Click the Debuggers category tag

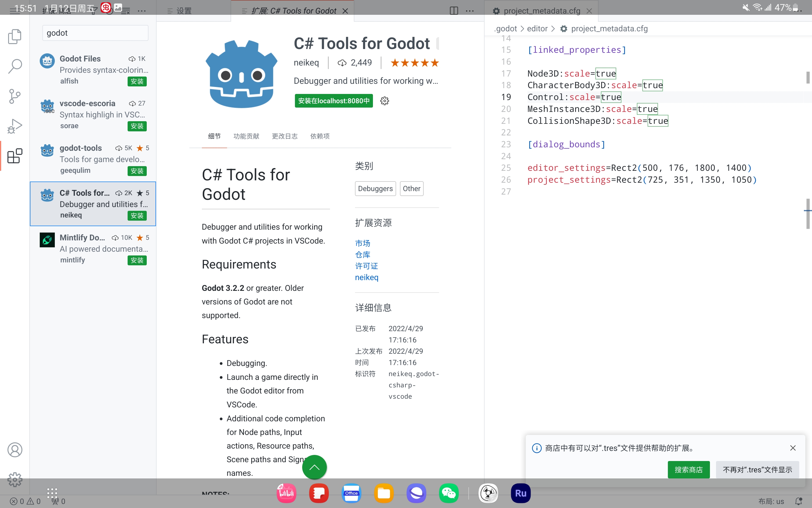click(375, 188)
